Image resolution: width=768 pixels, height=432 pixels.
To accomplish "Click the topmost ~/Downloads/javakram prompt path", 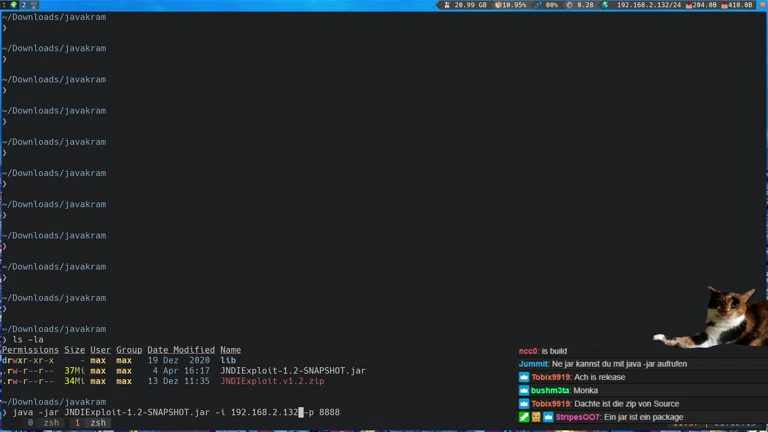I will tap(54, 17).
